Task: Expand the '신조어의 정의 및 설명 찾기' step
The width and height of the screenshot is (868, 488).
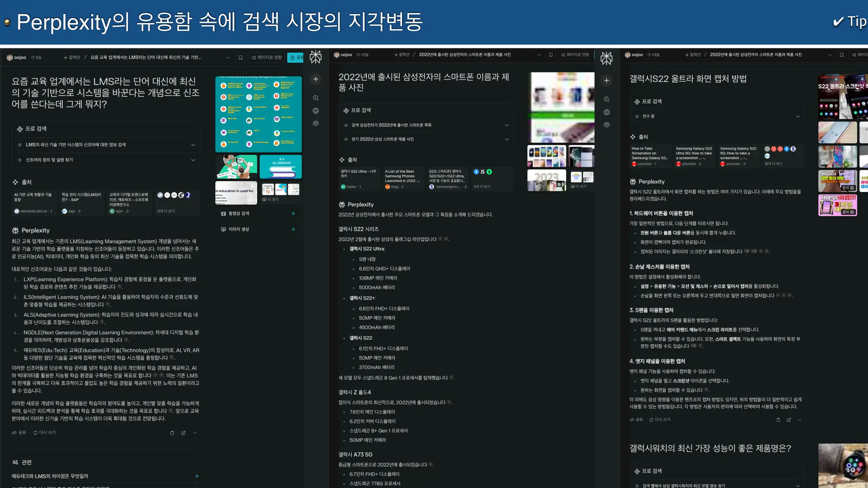Action: click(x=106, y=160)
